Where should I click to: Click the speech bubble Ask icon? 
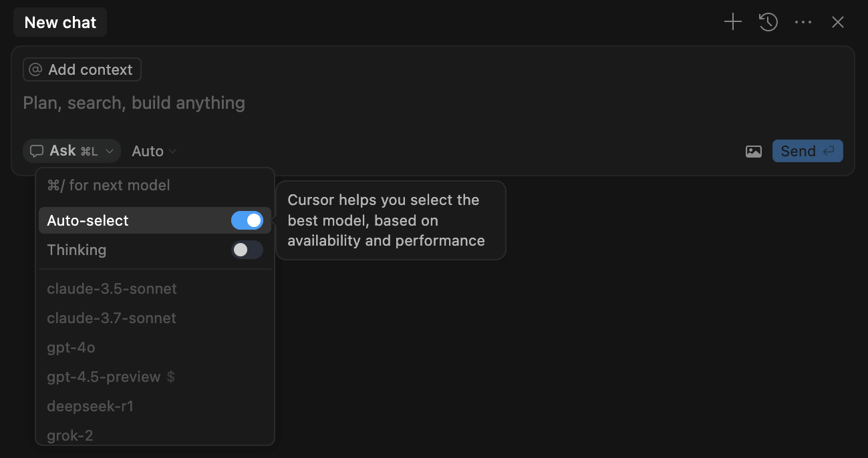tap(37, 151)
